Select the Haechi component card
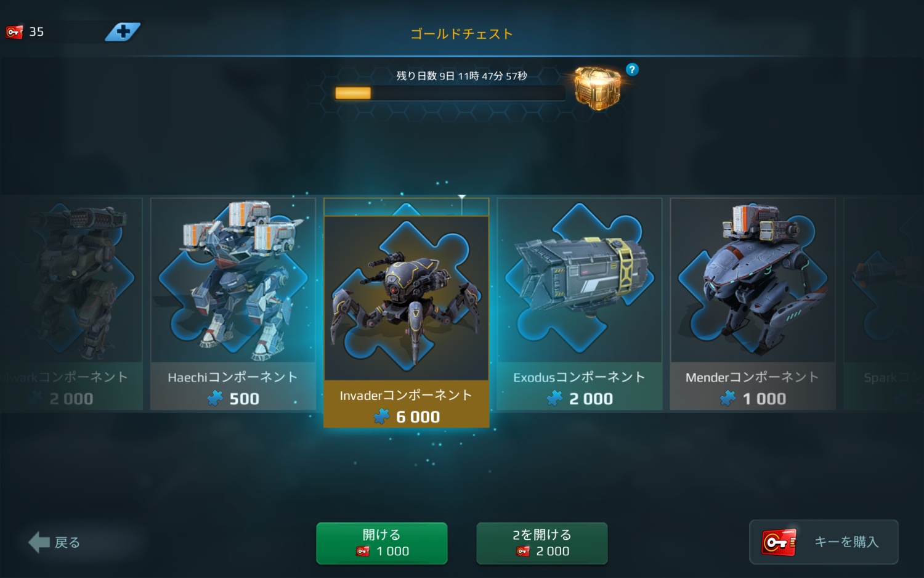The image size is (924, 578). tap(233, 304)
